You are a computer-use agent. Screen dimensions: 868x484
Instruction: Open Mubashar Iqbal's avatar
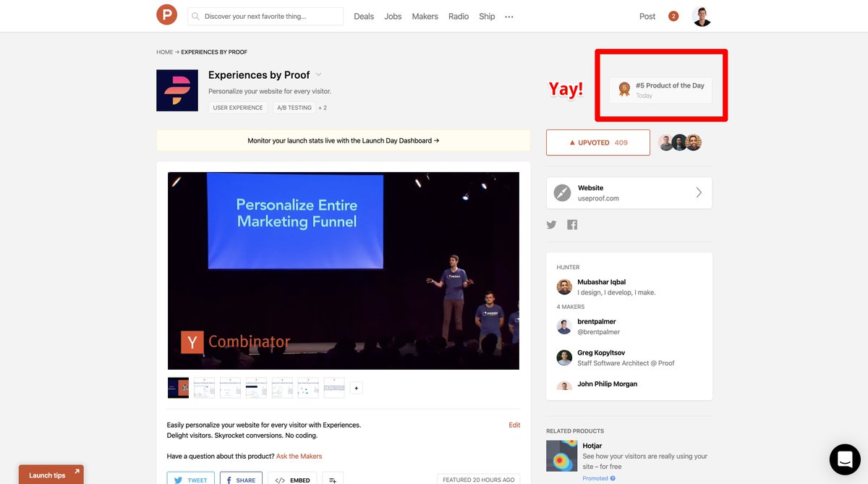coord(564,287)
